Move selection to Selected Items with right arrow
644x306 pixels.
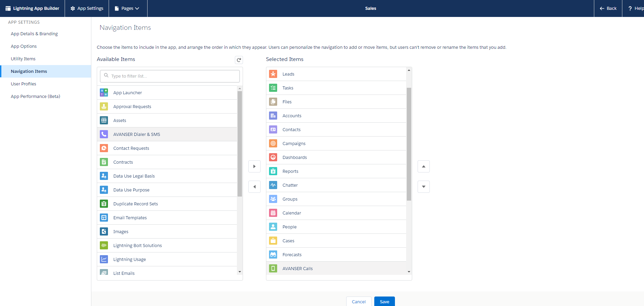tap(254, 166)
